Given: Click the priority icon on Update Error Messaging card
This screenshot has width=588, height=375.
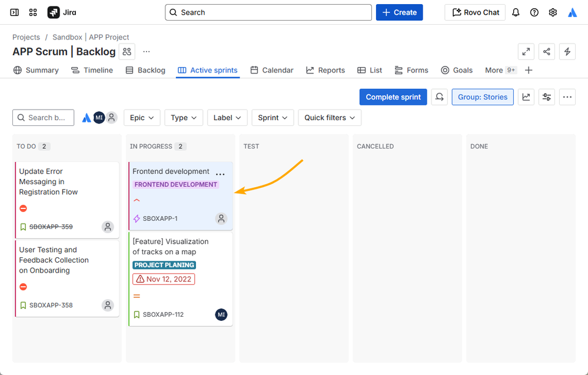Looking at the screenshot, I should 24,208.
